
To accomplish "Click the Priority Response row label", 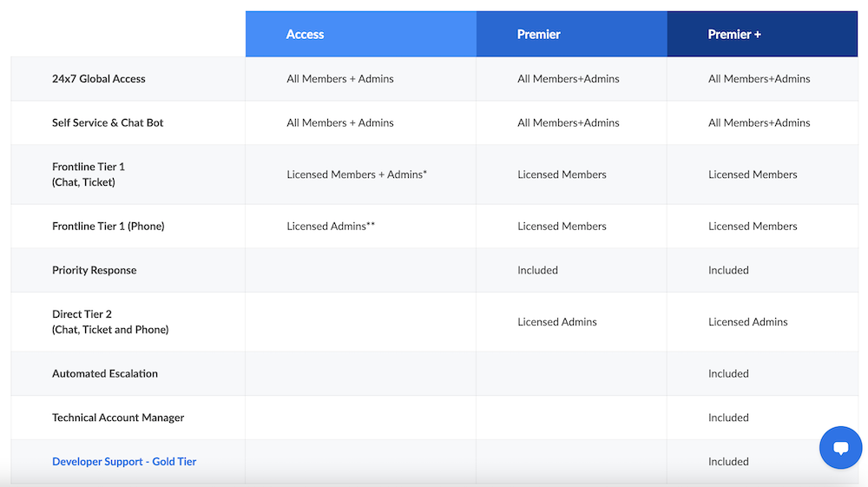I will pos(94,270).
